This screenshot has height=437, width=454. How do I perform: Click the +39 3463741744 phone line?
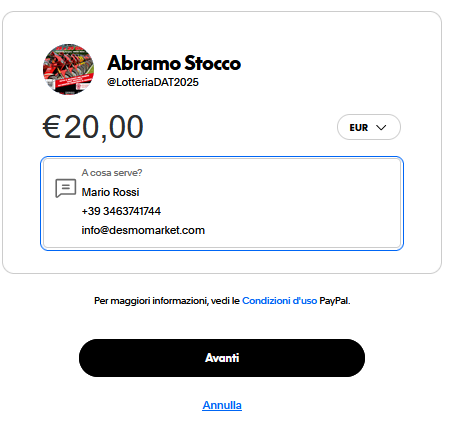pyautogui.click(x=121, y=211)
